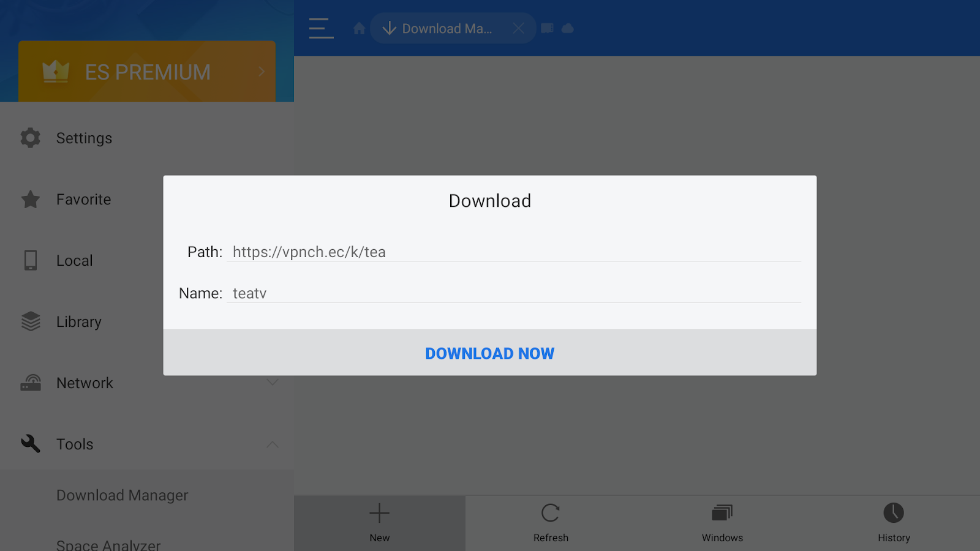Click the ES Premium arrow chevron
This screenshot has height=551, width=980.
[262, 72]
